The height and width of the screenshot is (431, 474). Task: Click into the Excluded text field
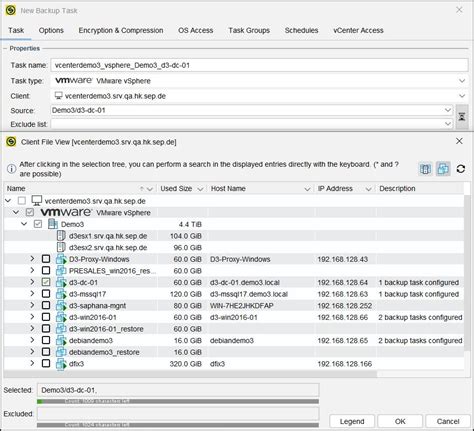(178, 414)
